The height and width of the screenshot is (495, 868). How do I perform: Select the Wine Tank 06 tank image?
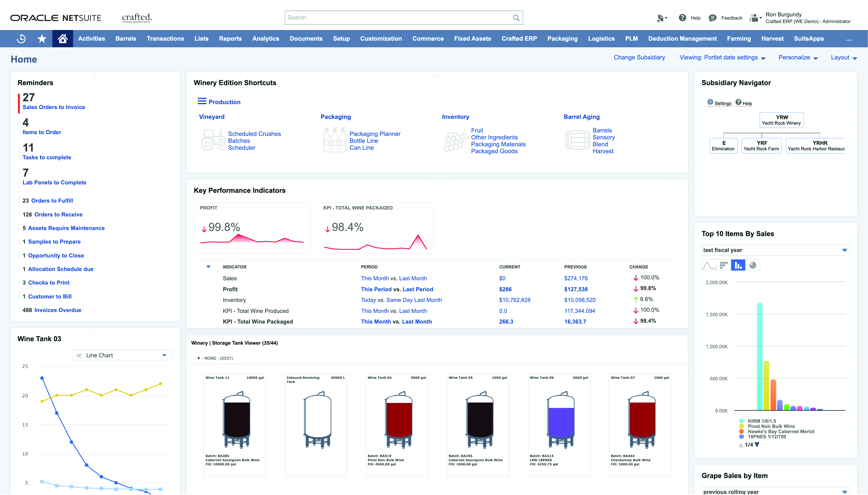click(561, 420)
